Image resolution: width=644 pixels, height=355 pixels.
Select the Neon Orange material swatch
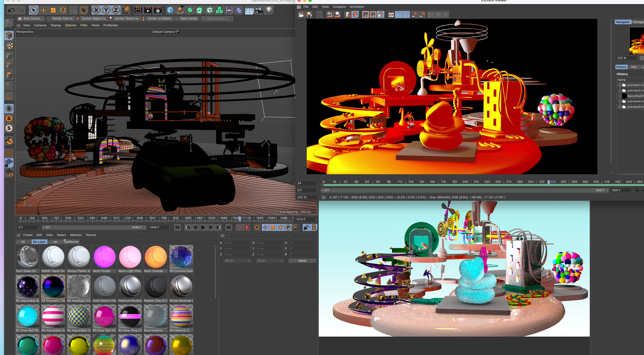click(x=155, y=257)
